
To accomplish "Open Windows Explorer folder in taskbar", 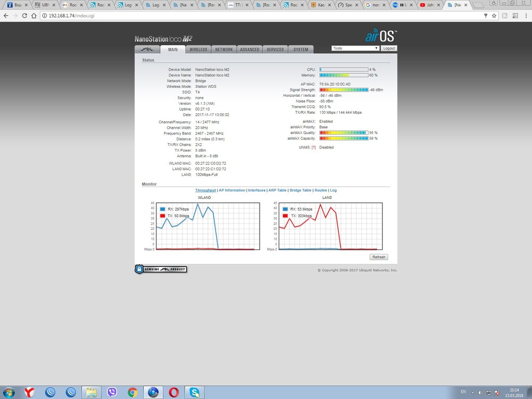I will coord(92,392).
